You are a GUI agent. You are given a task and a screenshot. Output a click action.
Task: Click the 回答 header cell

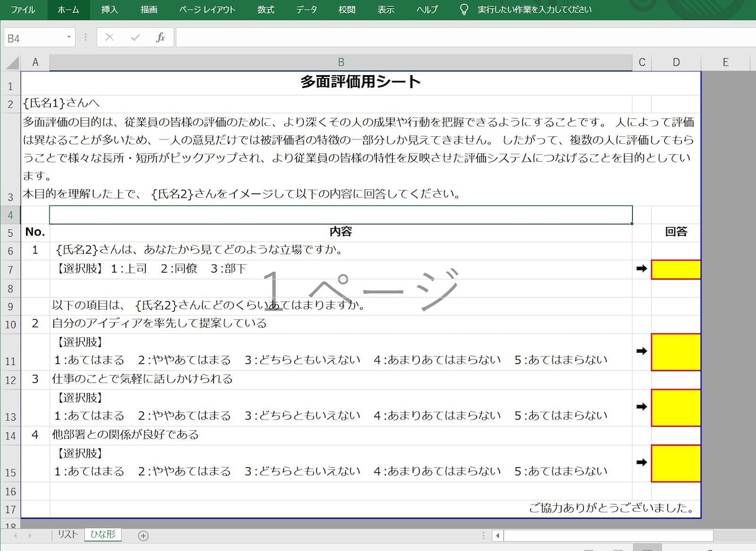click(676, 232)
